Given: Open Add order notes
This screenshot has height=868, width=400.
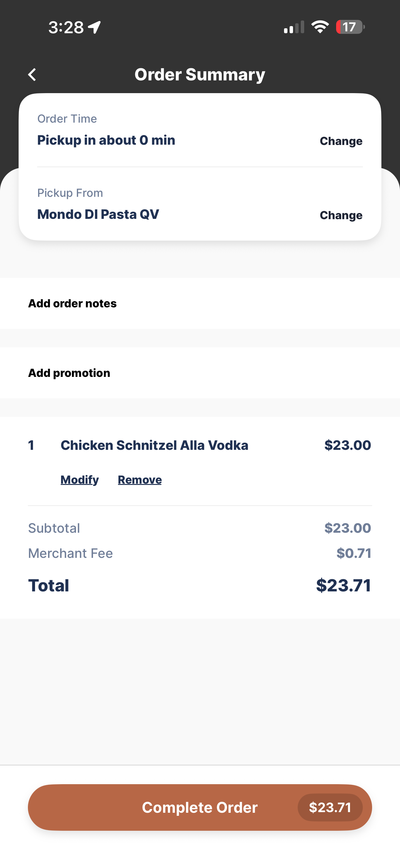Looking at the screenshot, I should (200, 303).
